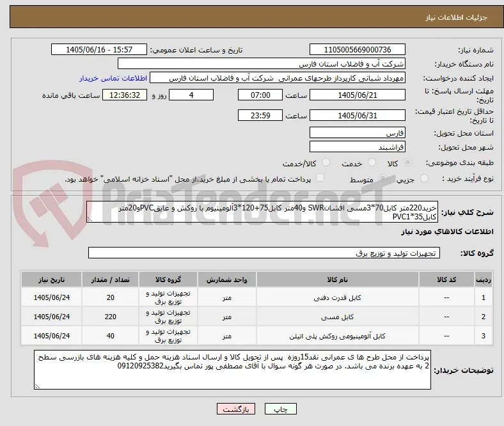Image resolution: width=504 pixels, height=426 pixels.
Task: Click the buyer notes text area
Action: [232, 370]
